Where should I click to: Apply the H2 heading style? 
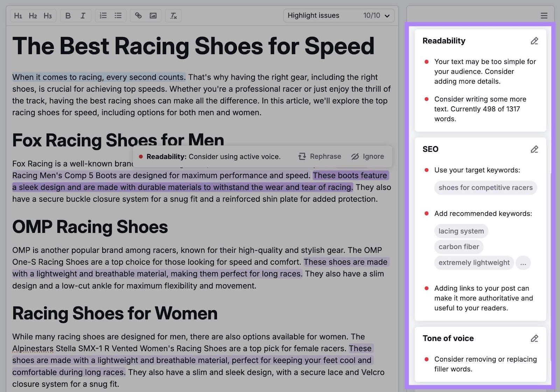(x=33, y=15)
